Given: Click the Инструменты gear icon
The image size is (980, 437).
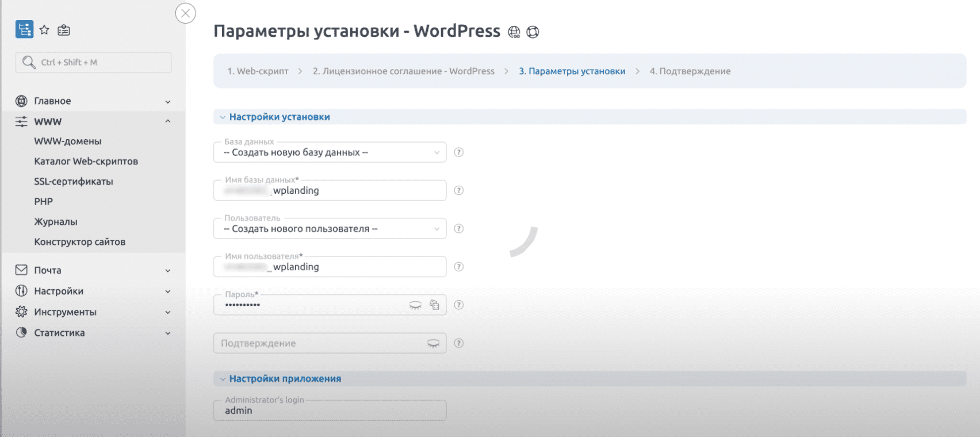Looking at the screenshot, I should [x=21, y=312].
